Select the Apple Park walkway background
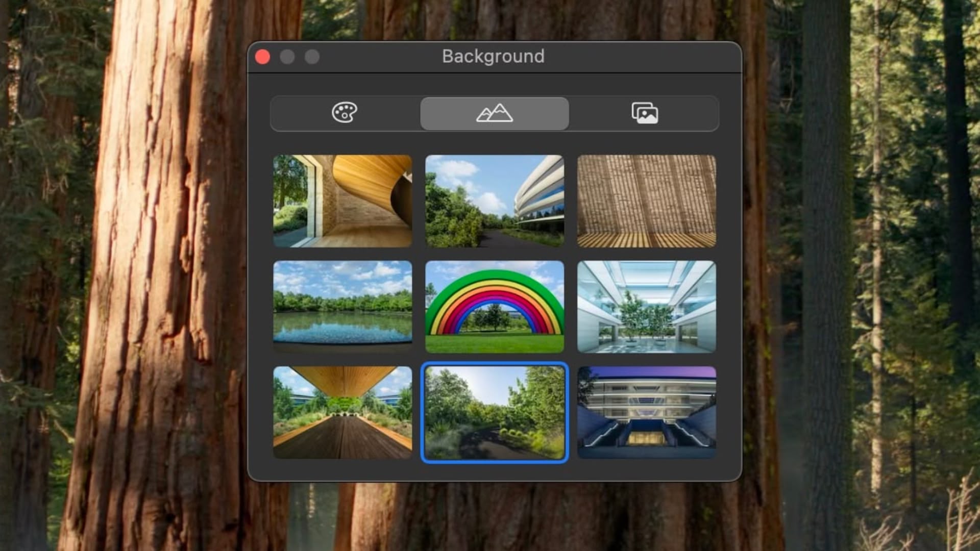This screenshot has width=980, height=551. pos(494,201)
